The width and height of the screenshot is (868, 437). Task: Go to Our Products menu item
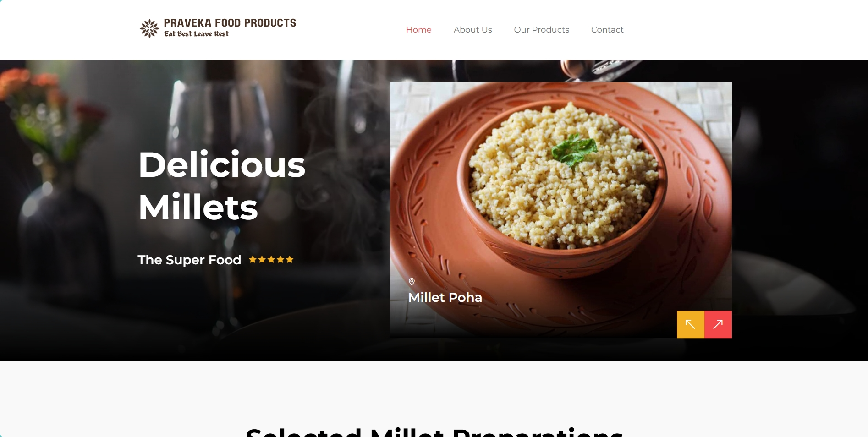pyautogui.click(x=542, y=30)
